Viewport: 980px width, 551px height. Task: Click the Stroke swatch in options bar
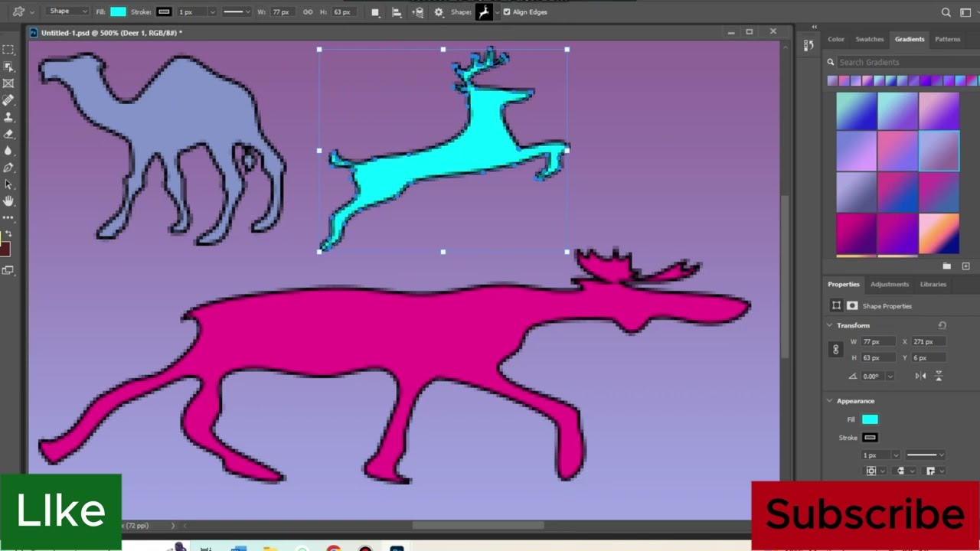[x=164, y=12]
